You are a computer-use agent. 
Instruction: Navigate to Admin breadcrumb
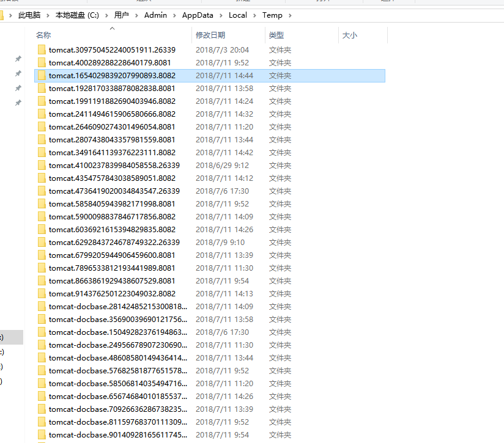click(x=155, y=15)
